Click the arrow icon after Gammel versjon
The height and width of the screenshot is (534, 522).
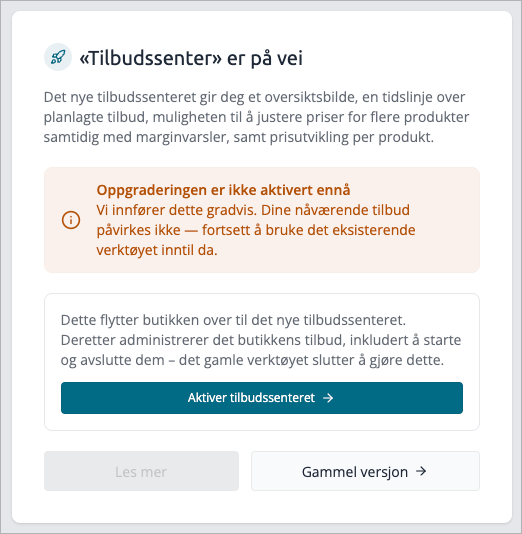click(421, 471)
